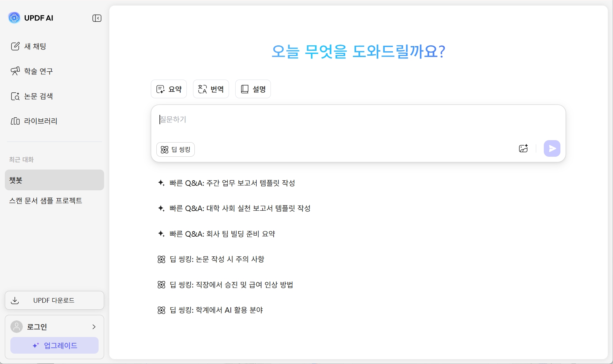Click the UPDF 다운로드 button

(x=54, y=300)
